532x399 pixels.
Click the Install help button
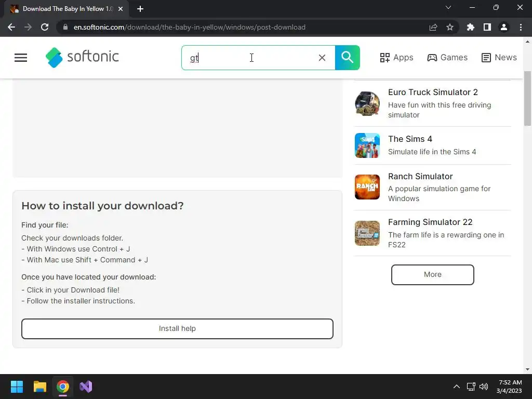178,329
